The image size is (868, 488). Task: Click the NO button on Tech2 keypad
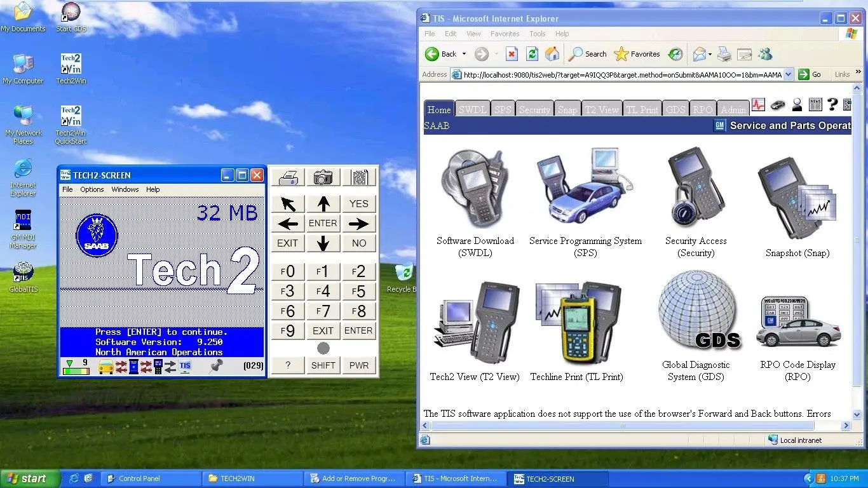[x=359, y=243]
